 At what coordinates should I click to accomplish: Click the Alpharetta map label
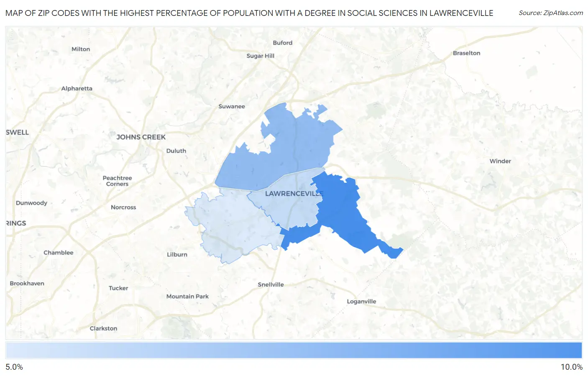pyautogui.click(x=77, y=88)
